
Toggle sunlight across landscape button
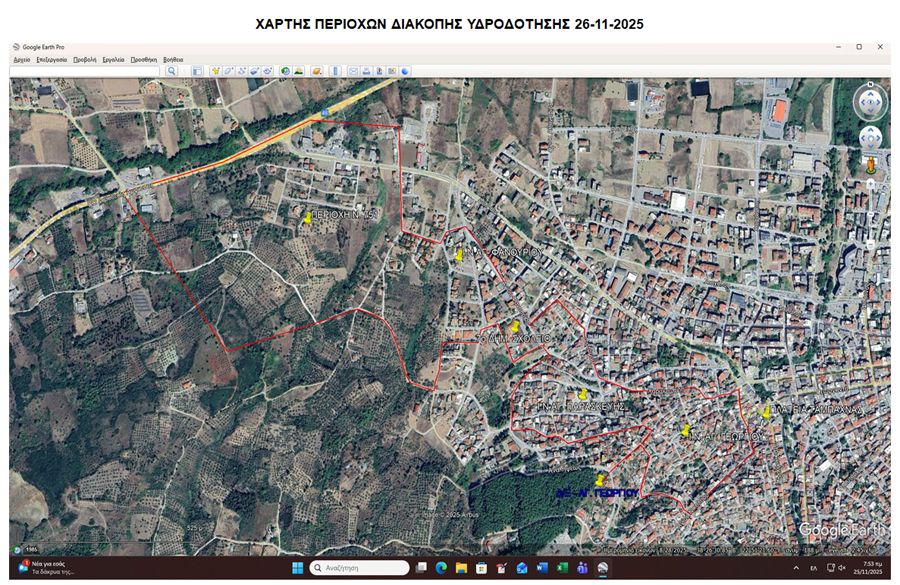(x=298, y=71)
